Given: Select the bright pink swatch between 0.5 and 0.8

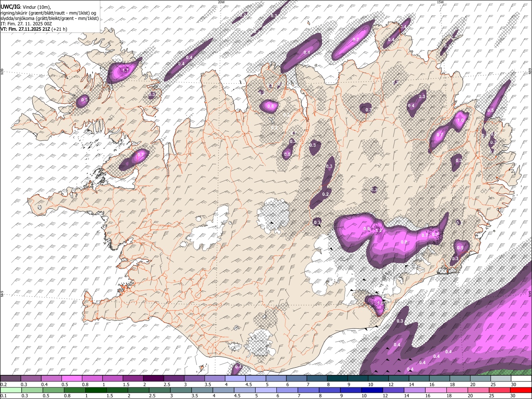Looking at the screenshot, I should tap(71, 378).
